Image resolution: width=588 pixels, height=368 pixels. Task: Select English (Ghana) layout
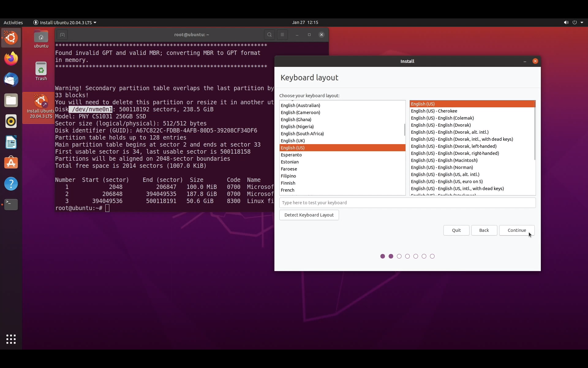tap(342, 120)
